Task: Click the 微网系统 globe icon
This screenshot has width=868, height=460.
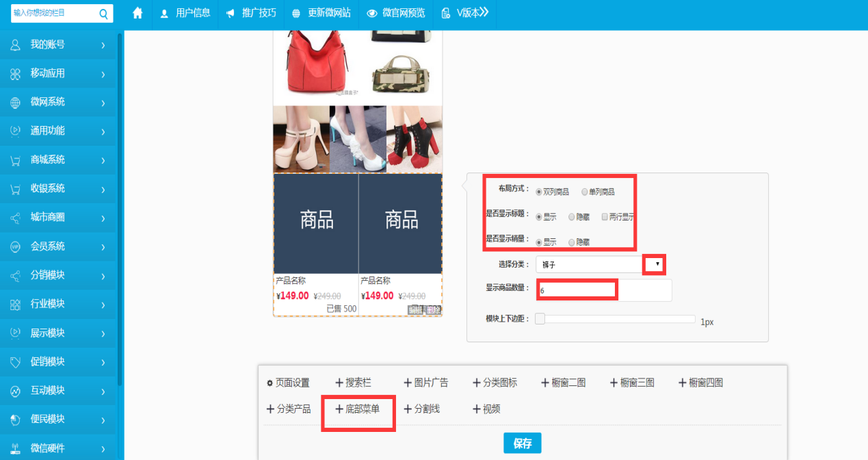Action: click(x=15, y=103)
